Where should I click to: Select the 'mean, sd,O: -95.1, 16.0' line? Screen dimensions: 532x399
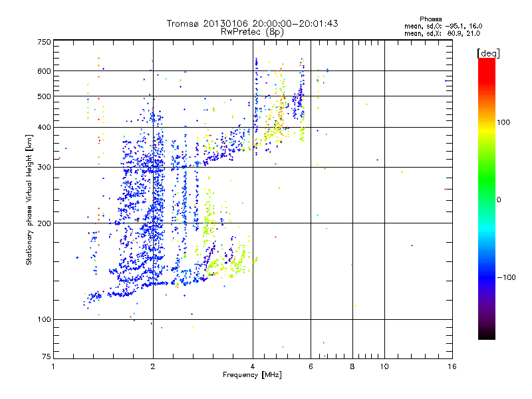tap(443, 26)
